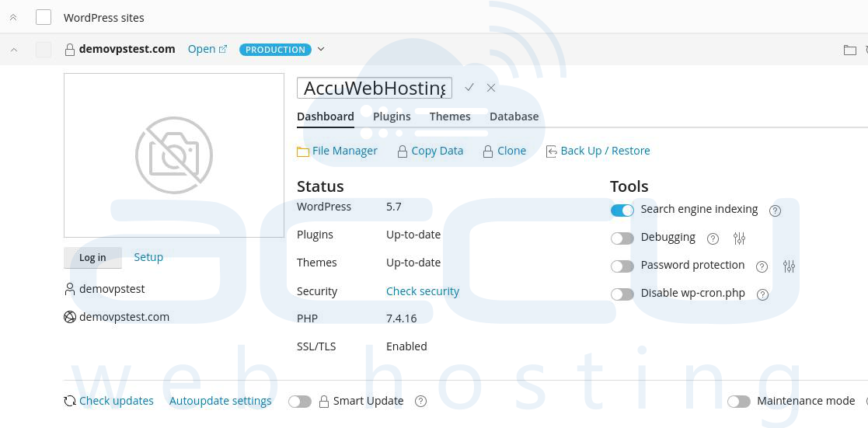Click the PHP version 7.4.16 value
Screen dimensions: 868x428
[x=401, y=319]
